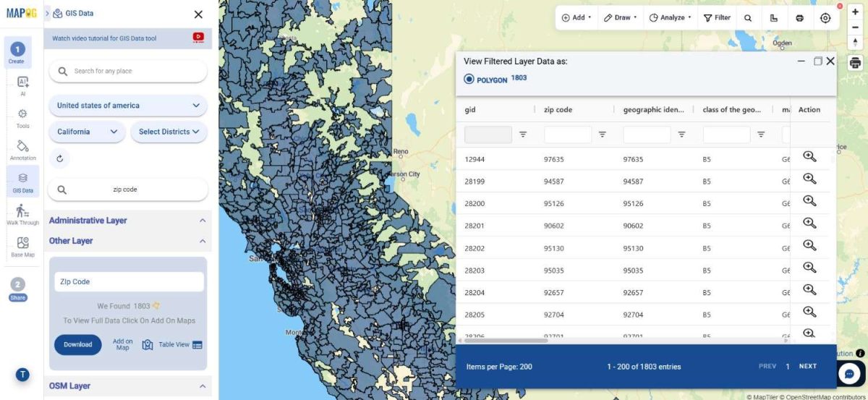
Task: Open the Create step in the sidebar
Action: (17, 53)
